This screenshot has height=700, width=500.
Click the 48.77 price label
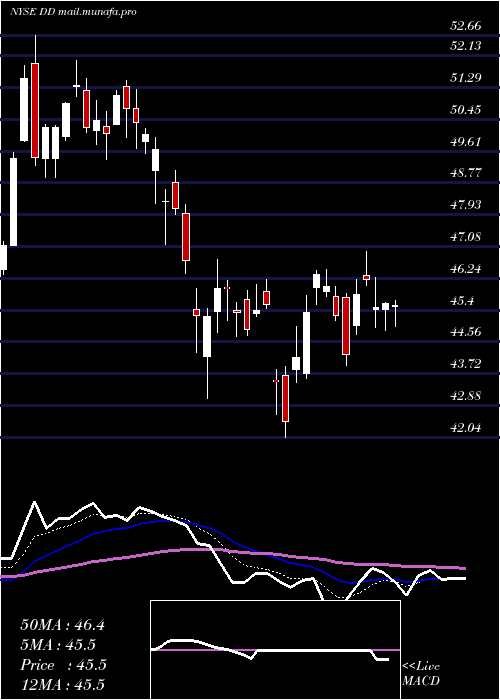466,173
